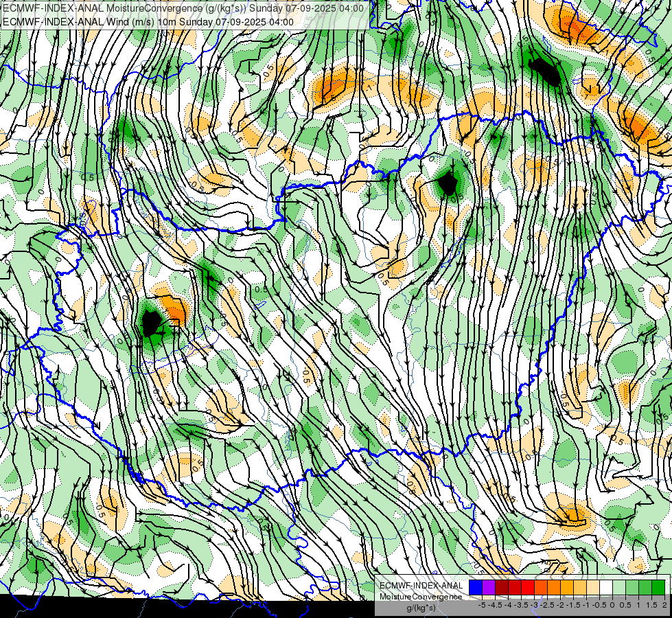Click the legend unit label g/(kg*s)

coord(421,608)
